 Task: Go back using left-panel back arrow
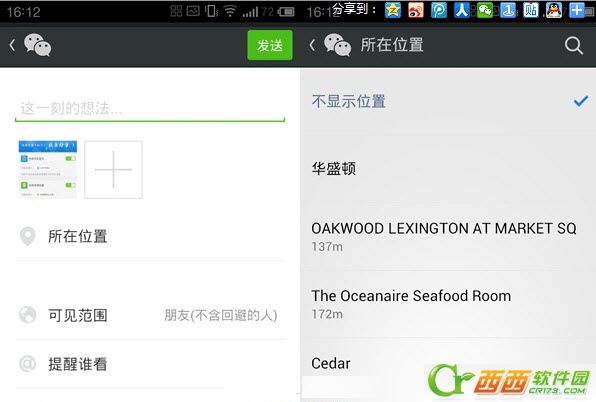12,45
